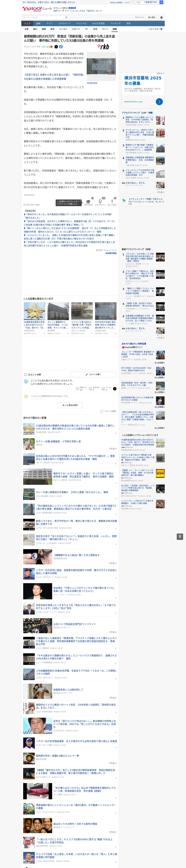
Task: Open the ヘルプ link at top
Action: point(127,2)
